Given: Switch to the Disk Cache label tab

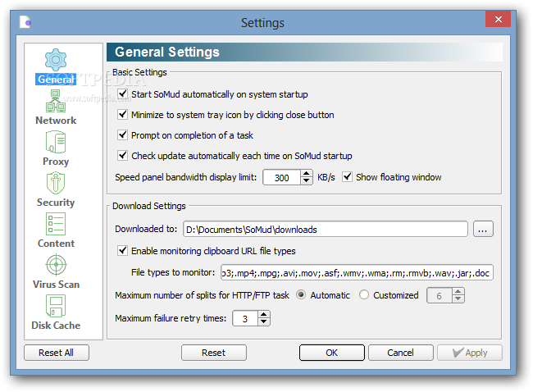Looking at the screenshot, I should point(56,326).
